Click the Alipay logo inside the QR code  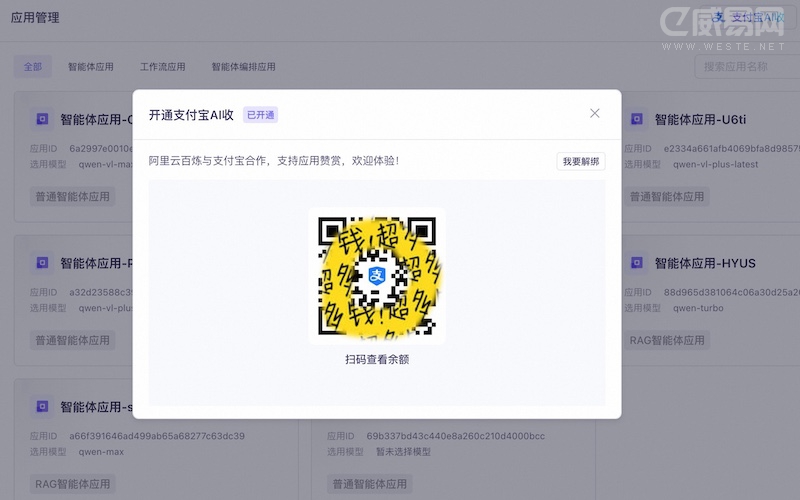(x=377, y=275)
